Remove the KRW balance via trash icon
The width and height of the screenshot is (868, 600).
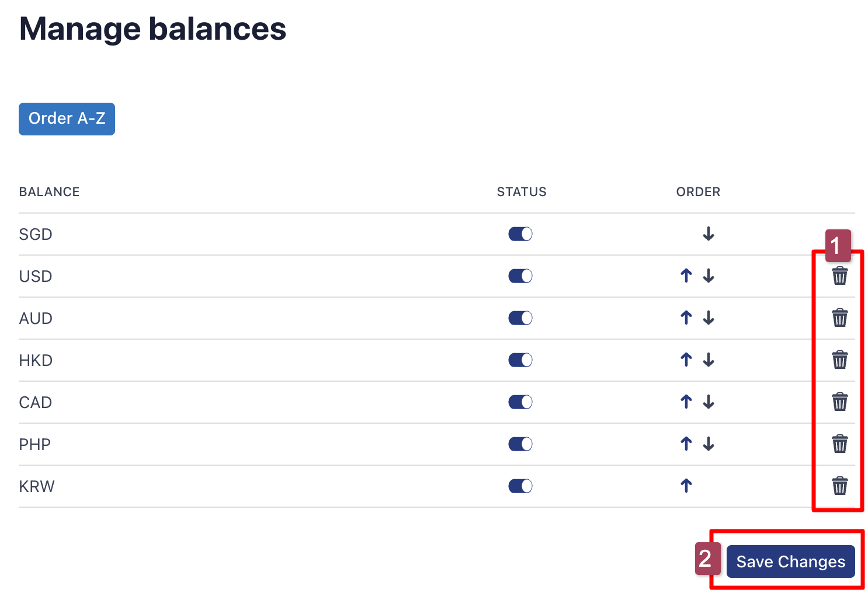[839, 486]
